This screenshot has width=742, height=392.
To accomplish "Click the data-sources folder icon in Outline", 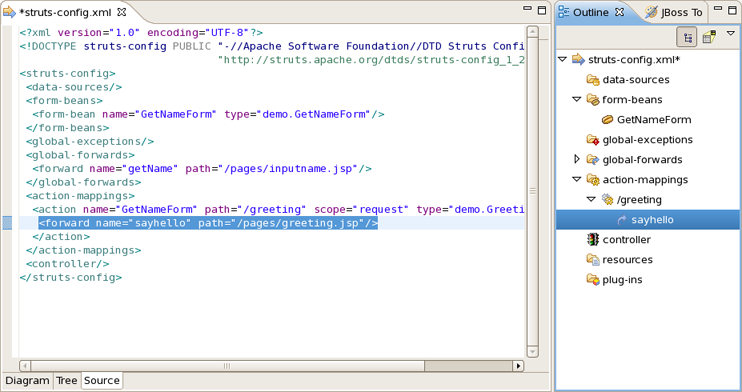I will tap(593, 80).
